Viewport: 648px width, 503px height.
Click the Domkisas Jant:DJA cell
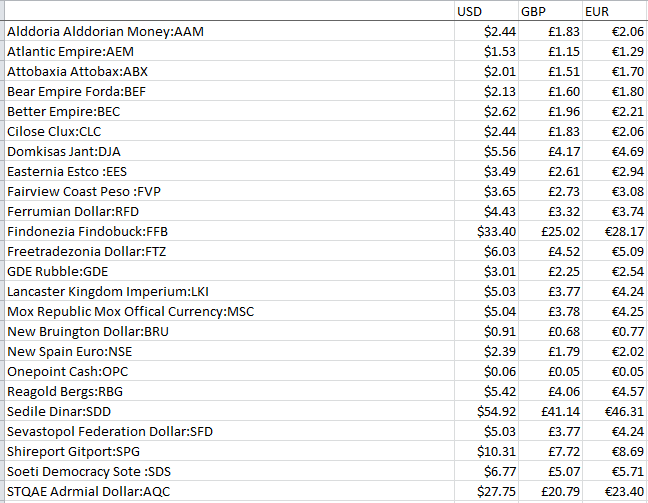point(229,151)
